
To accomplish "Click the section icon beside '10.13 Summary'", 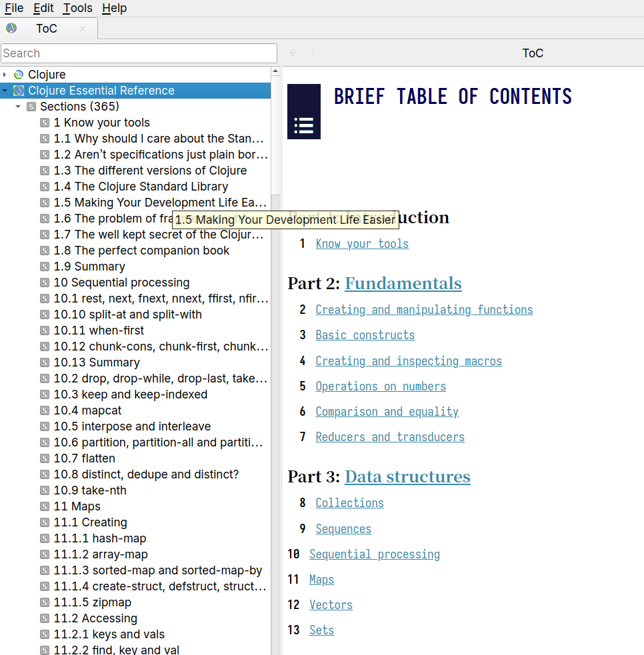I will coord(45,362).
